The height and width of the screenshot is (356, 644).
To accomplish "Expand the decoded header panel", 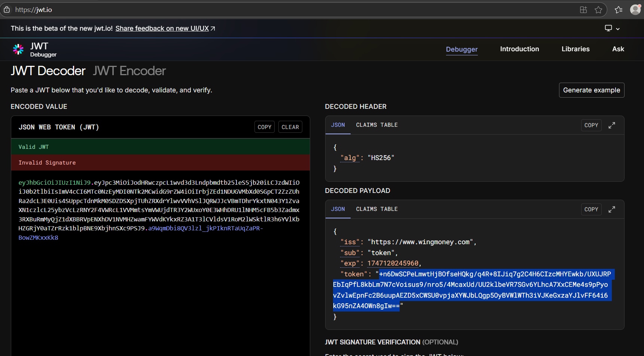I will [x=612, y=125].
